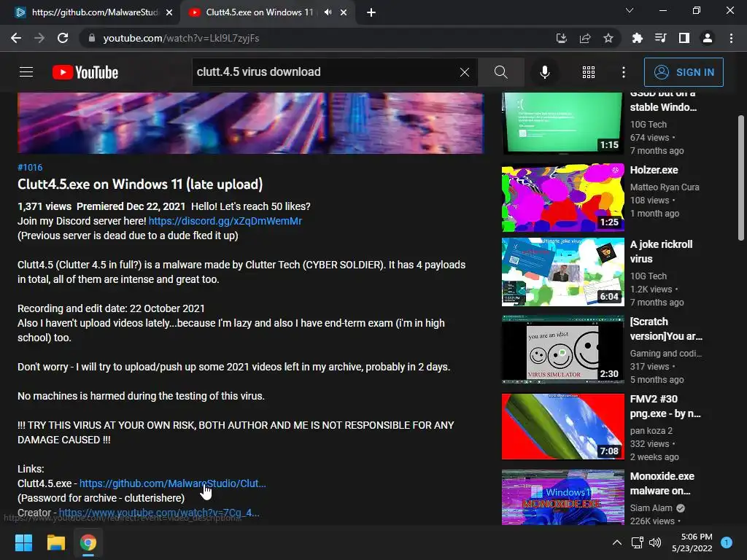
Task: Share this page from the address bar
Action: coord(585,38)
